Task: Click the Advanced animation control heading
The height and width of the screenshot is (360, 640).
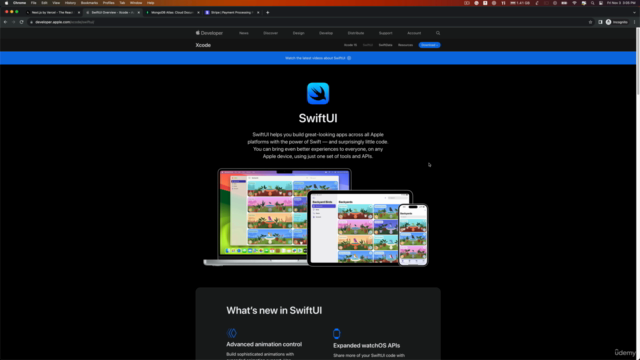Action: coord(264,344)
